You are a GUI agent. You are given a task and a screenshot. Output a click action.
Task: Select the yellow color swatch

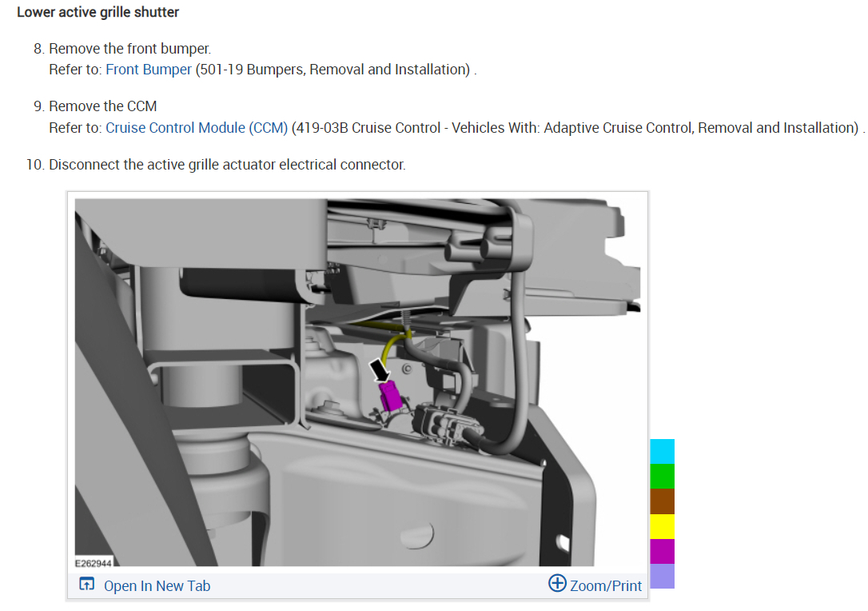point(662,526)
